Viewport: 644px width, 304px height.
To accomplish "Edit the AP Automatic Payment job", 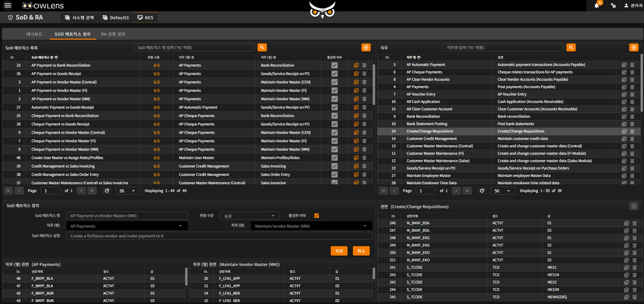I will coord(624,65).
